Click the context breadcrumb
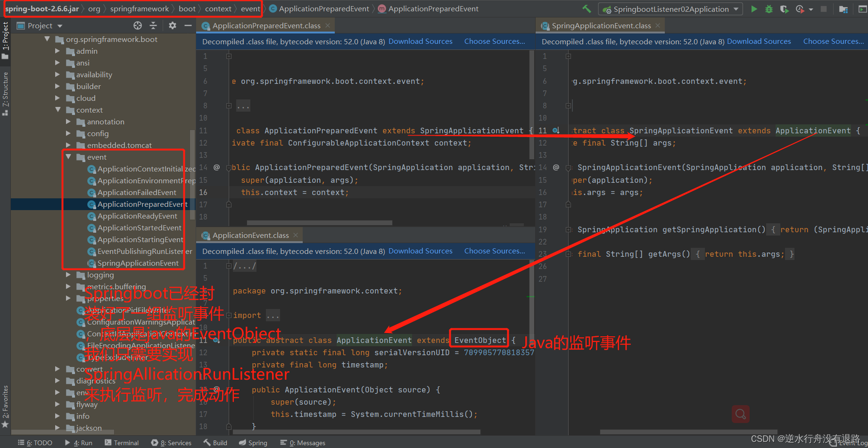868x448 pixels. coord(218,8)
